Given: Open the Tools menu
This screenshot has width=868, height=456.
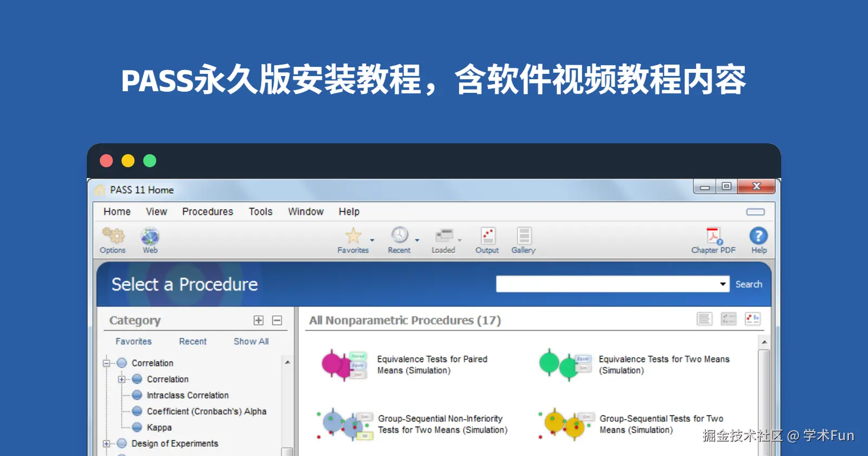Looking at the screenshot, I should (260, 212).
